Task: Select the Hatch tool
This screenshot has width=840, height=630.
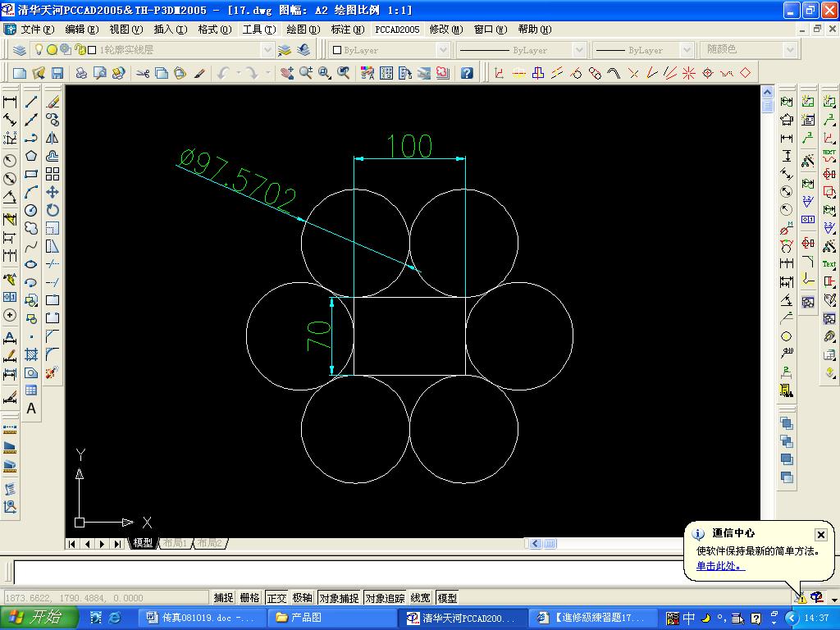Action: [31, 354]
